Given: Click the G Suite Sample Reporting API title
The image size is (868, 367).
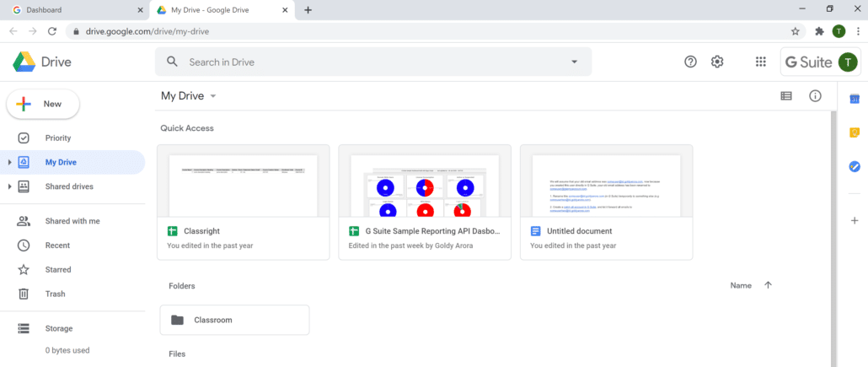Looking at the screenshot, I should pyautogui.click(x=433, y=231).
